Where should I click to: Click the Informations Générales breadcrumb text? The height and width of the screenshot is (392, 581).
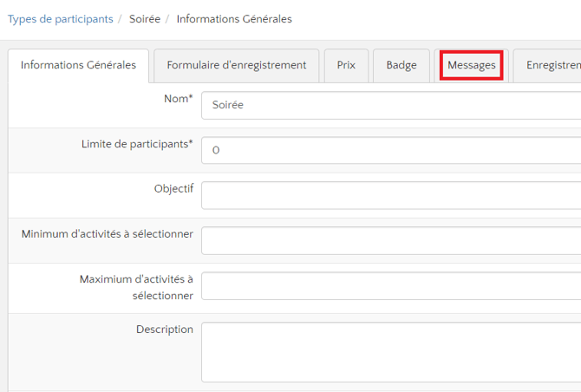(234, 18)
